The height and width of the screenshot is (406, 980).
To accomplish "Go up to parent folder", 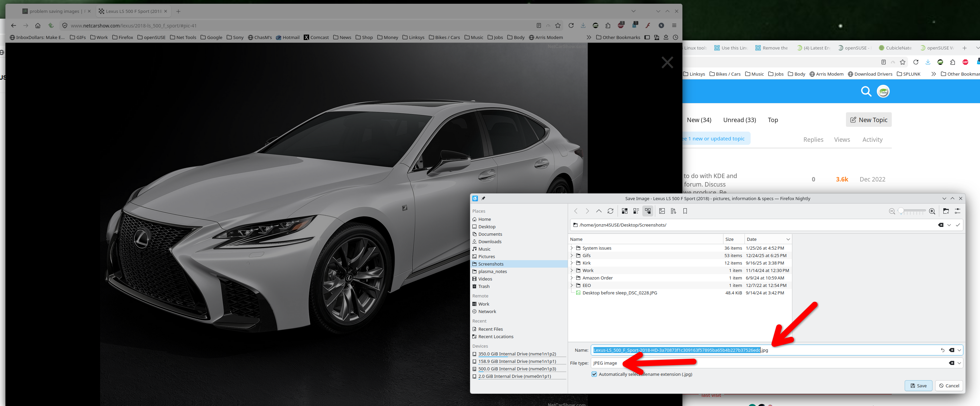I will click(x=599, y=211).
